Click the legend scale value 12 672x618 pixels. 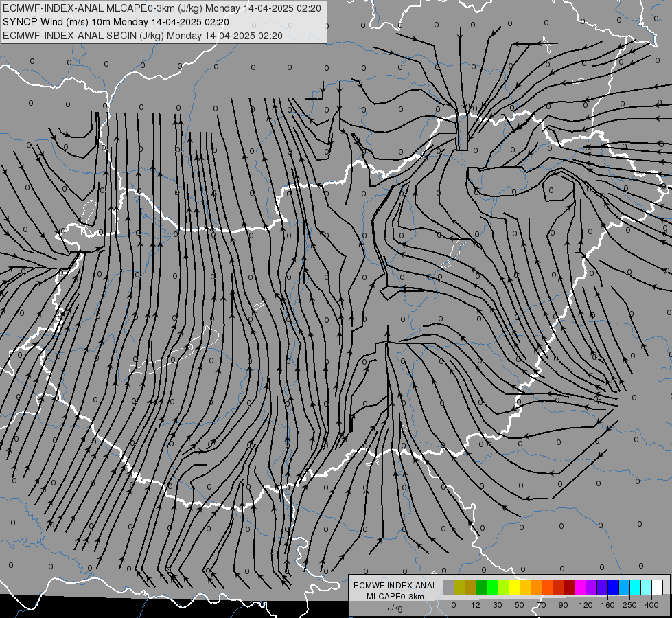tap(476, 605)
